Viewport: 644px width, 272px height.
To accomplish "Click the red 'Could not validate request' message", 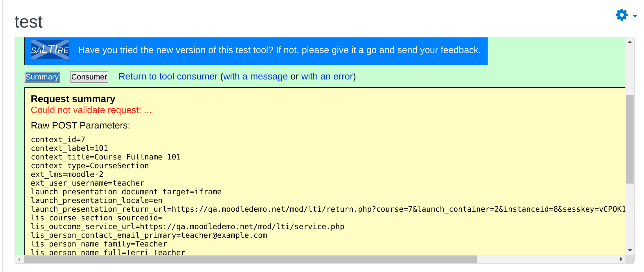I will [x=91, y=110].
